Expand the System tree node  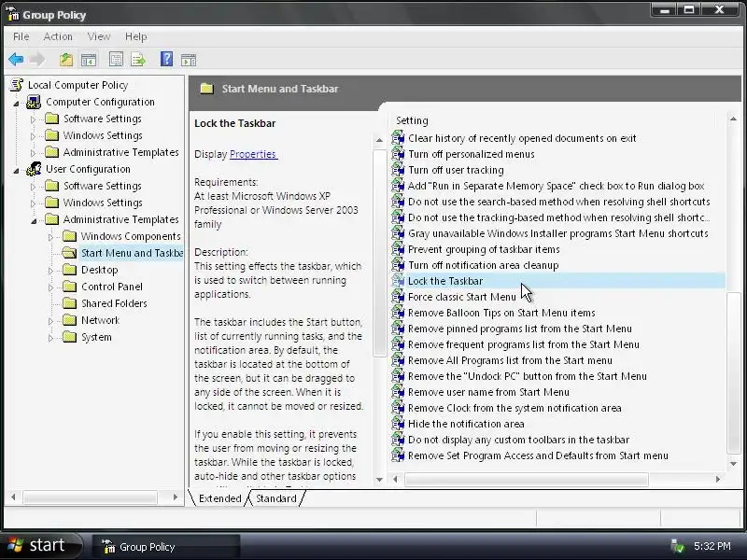click(x=50, y=338)
